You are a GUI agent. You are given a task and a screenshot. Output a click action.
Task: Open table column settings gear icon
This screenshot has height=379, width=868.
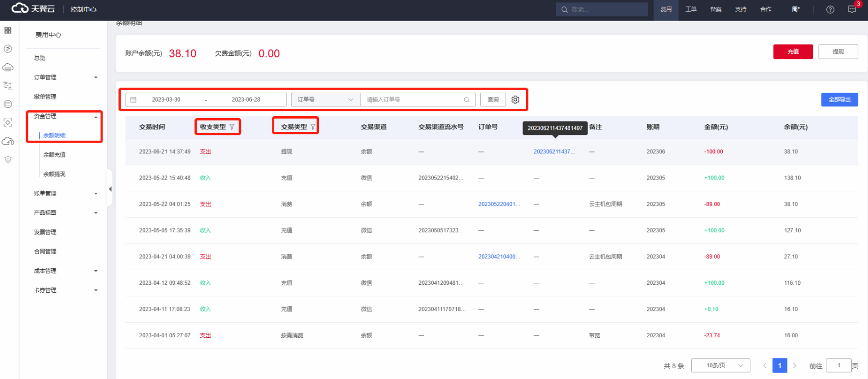515,100
